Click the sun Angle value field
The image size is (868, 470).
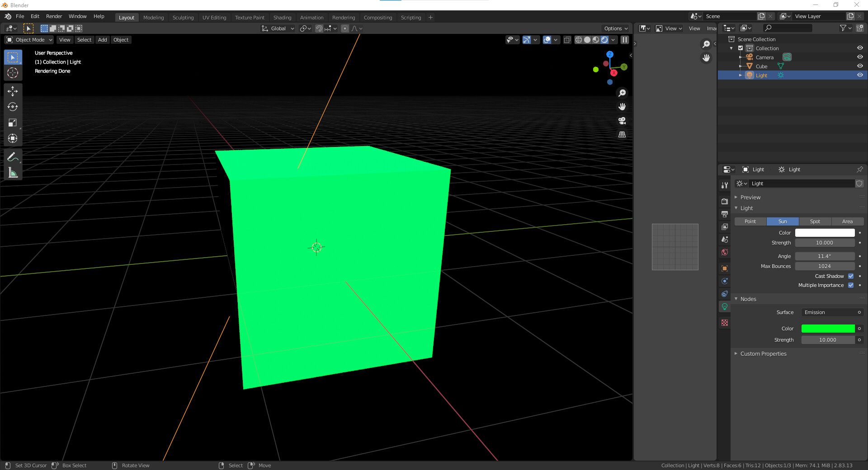point(825,256)
